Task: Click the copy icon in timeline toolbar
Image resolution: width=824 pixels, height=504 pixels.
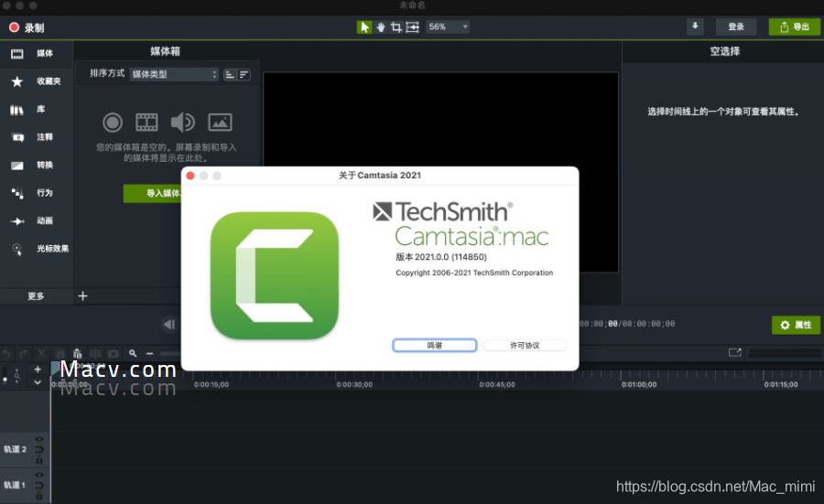Action: (60, 354)
